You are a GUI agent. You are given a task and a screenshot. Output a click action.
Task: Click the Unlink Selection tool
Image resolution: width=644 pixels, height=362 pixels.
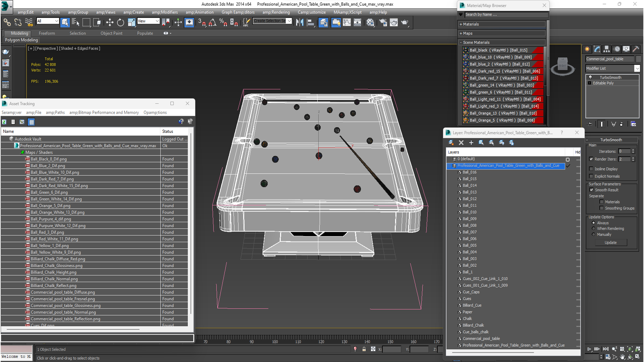click(18, 22)
